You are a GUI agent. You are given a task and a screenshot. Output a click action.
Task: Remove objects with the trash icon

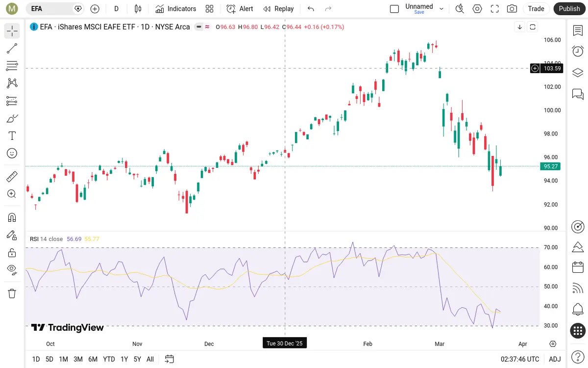coord(12,293)
